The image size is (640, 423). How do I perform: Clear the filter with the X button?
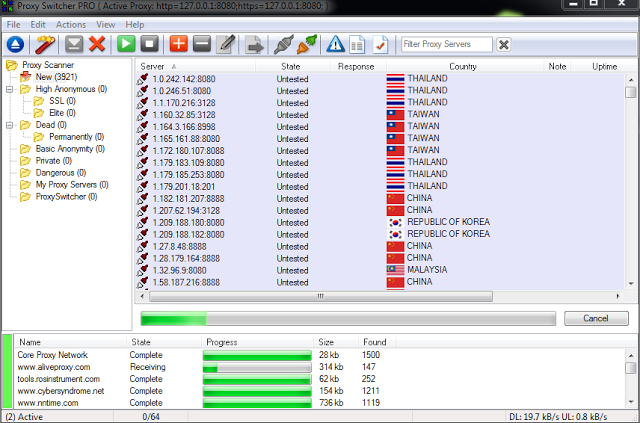(504, 44)
